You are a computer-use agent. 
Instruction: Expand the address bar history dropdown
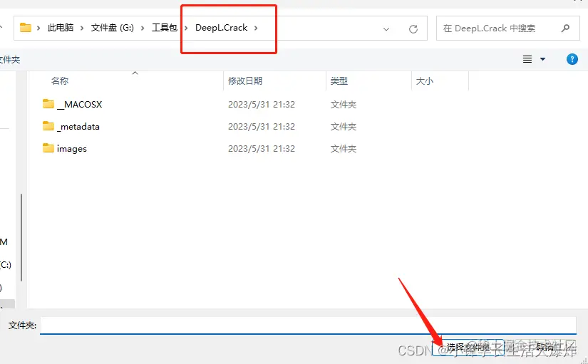click(386, 29)
